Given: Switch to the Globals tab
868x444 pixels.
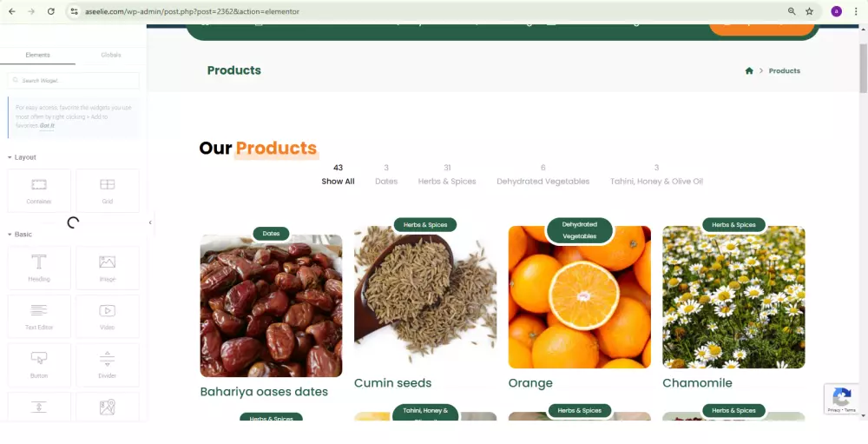Looking at the screenshot, I should tap(111, 55).
